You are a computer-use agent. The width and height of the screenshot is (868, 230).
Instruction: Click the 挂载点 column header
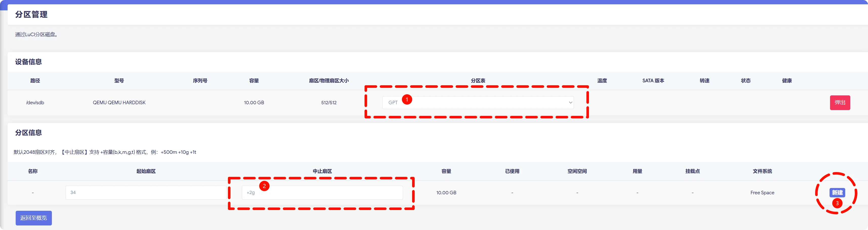692,171
